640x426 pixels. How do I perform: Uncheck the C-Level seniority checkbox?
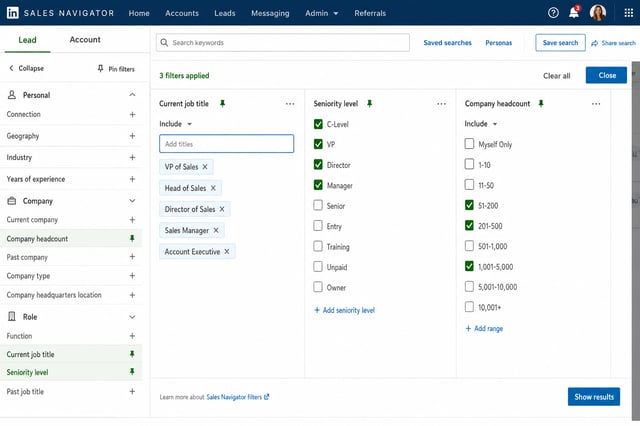(318, 124)
